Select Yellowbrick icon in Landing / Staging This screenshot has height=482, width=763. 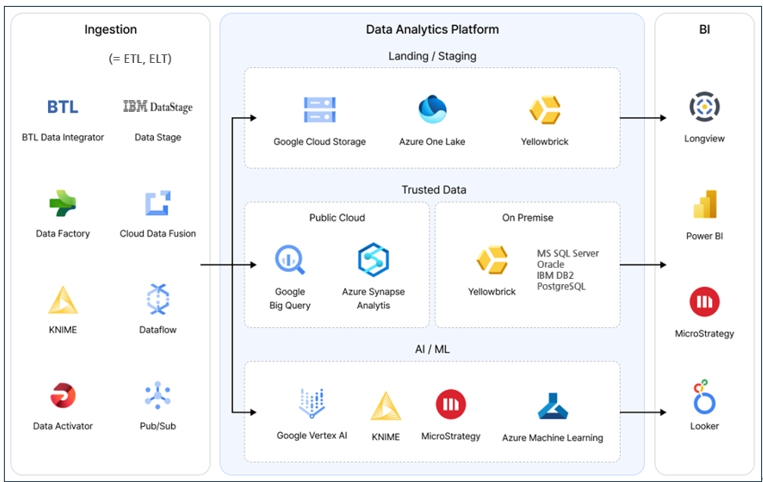point(545,110)
